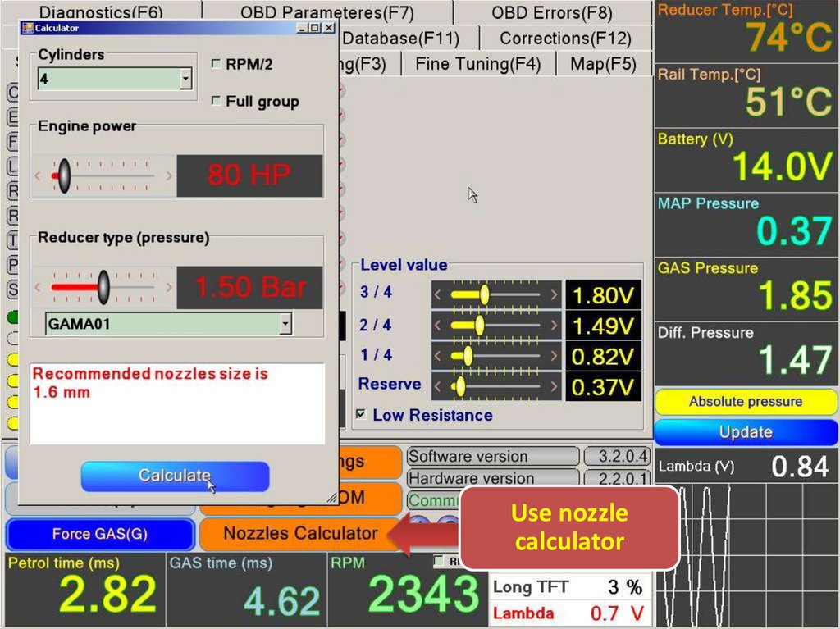Viewport: 840px width, 629px height.
Task: Click the Reserve level slider handle
Action: [459, 386]
